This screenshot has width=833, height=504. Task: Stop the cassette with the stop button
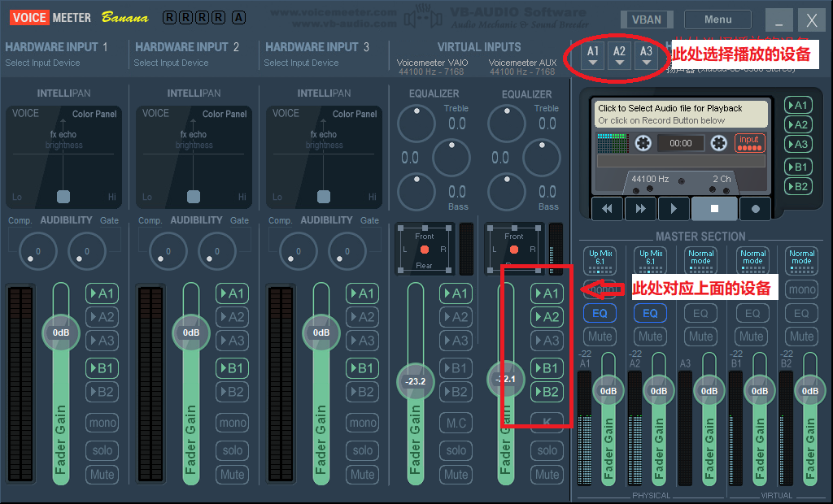click(714, 209)
